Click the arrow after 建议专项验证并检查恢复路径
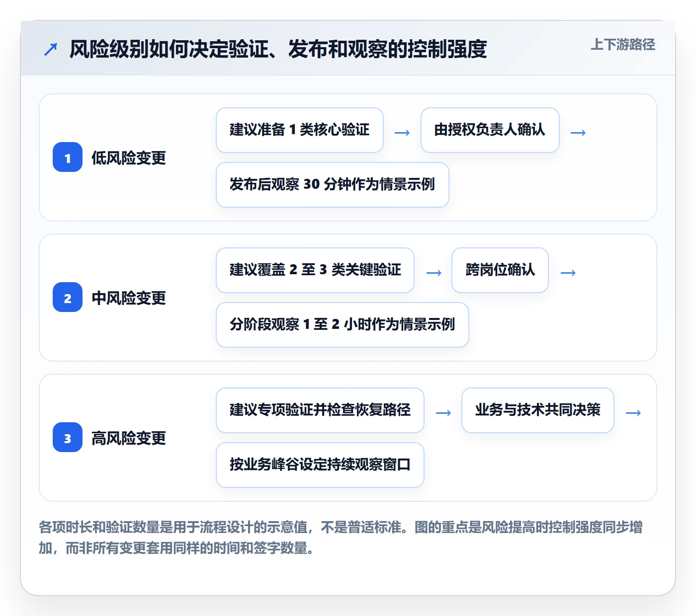 (443, 413)
